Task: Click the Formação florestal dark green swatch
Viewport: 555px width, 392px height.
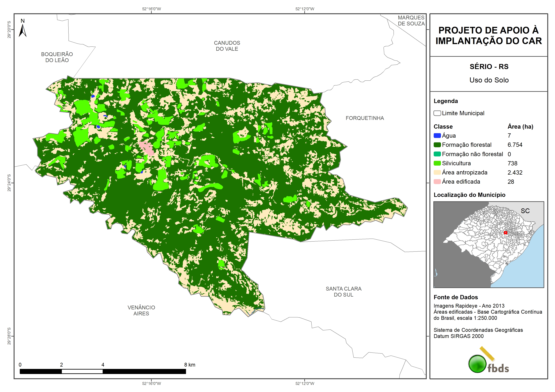Action: click(437, 145)
